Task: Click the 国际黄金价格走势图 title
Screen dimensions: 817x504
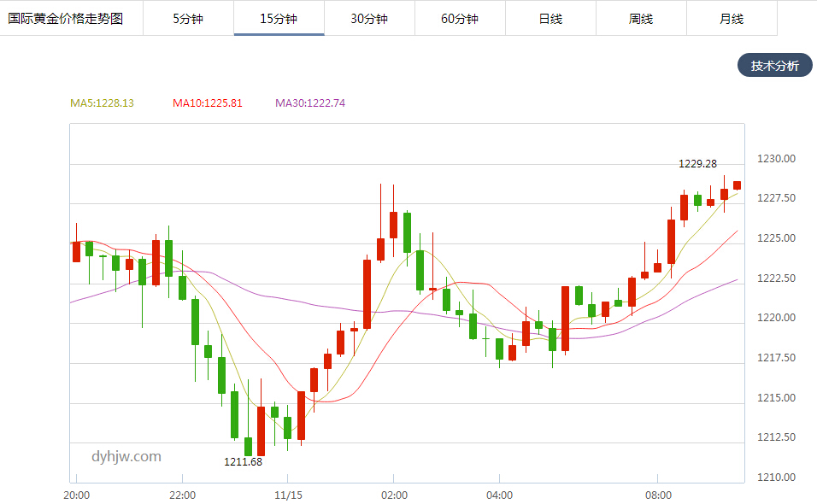Action: click(65, 18)
